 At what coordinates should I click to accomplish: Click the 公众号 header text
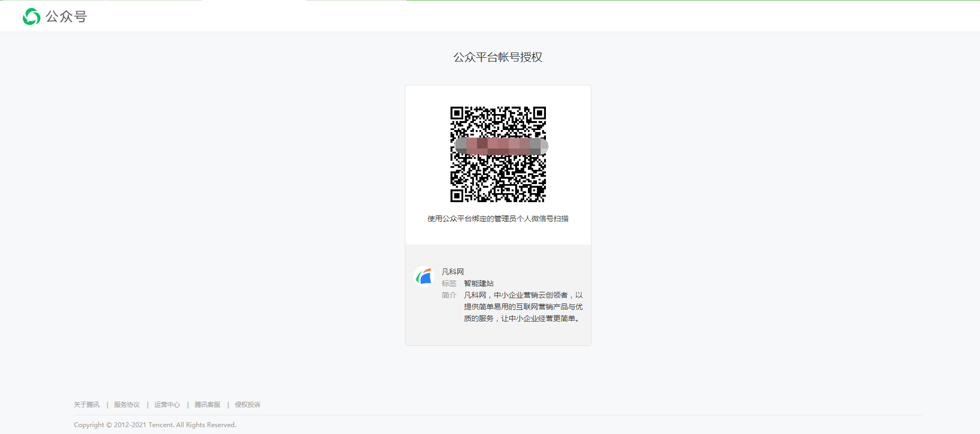point(66,17)
